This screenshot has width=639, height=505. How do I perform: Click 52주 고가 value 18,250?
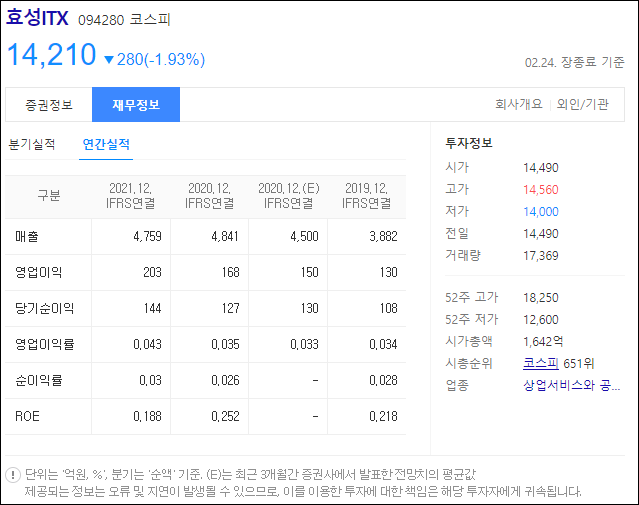coord(541,298)
